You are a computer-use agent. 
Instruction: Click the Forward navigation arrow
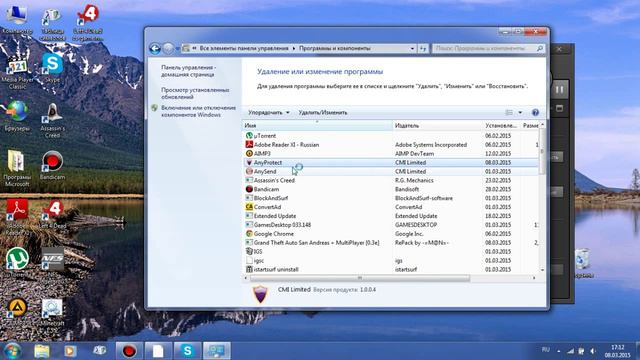[168, 49]
